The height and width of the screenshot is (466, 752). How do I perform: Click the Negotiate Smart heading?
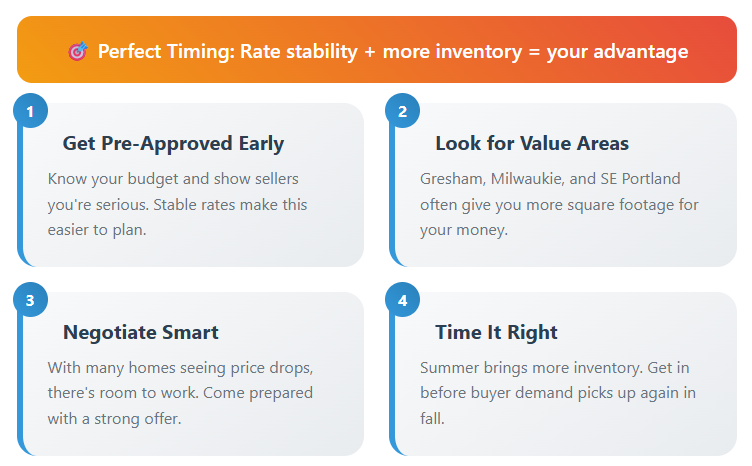tap(141, 332)
